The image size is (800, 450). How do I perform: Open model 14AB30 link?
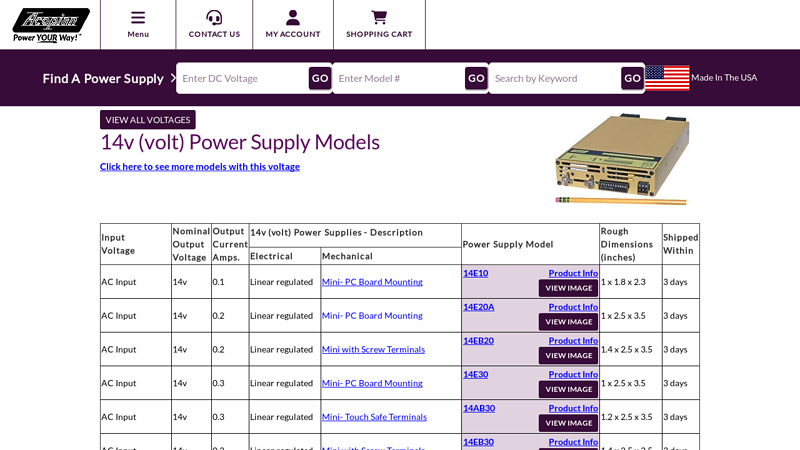click(x=479, y=408)
